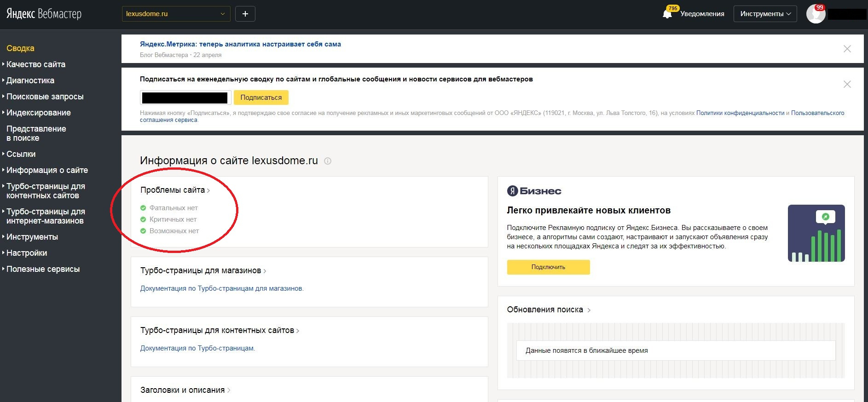Expand Информация о сайте sidebar section
This screenshot has height=402, width=868.
(x=47, y=170)
